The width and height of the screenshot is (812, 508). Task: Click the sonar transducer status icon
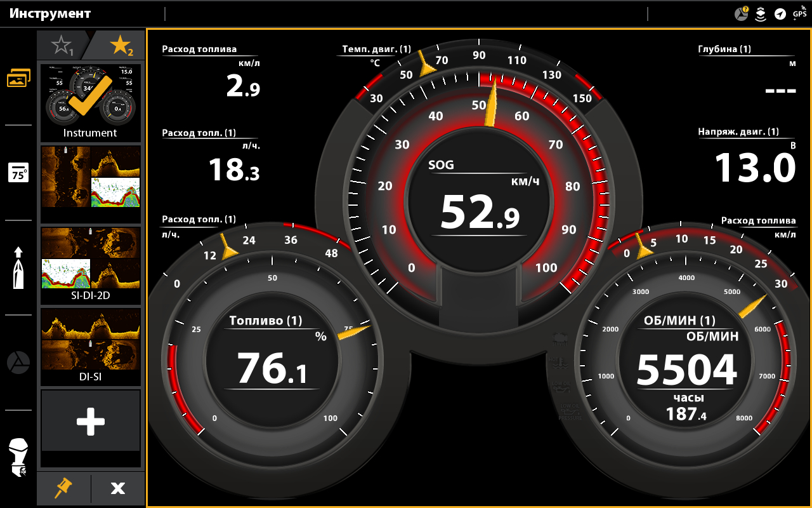coord(760,14)
